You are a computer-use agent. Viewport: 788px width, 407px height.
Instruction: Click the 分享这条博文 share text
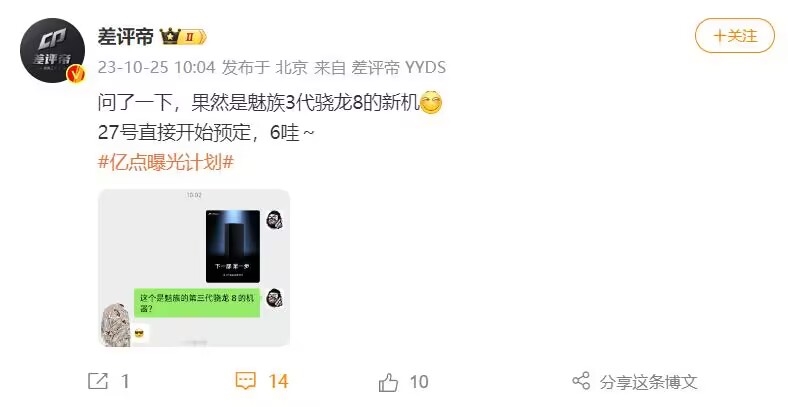click(649, 382)
